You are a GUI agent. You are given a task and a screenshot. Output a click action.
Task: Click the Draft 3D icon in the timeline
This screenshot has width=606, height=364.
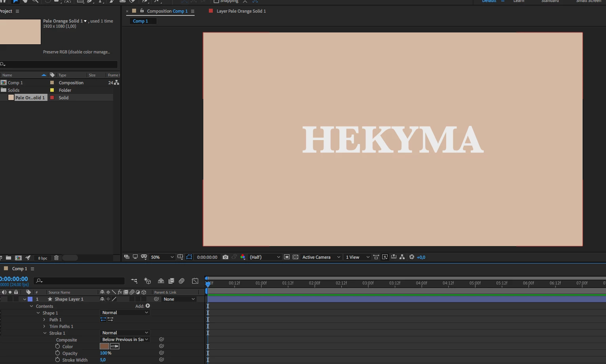click(x=148, y=281)
